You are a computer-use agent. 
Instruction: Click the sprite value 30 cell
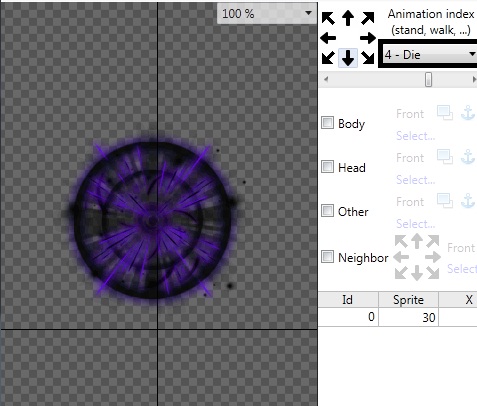tap(408, 317)
